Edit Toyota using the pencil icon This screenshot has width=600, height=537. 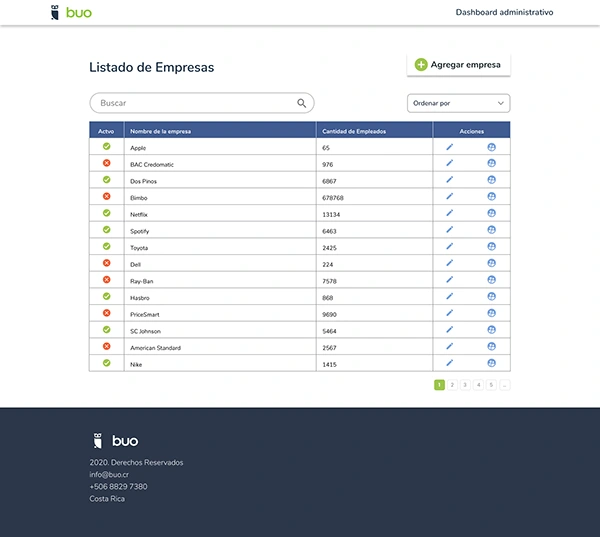point(450,246)
